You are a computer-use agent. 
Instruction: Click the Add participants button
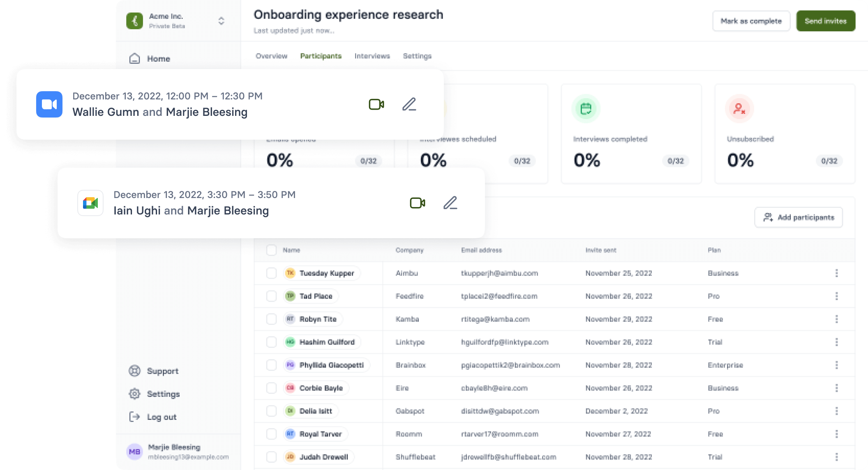tap(798, 217)
